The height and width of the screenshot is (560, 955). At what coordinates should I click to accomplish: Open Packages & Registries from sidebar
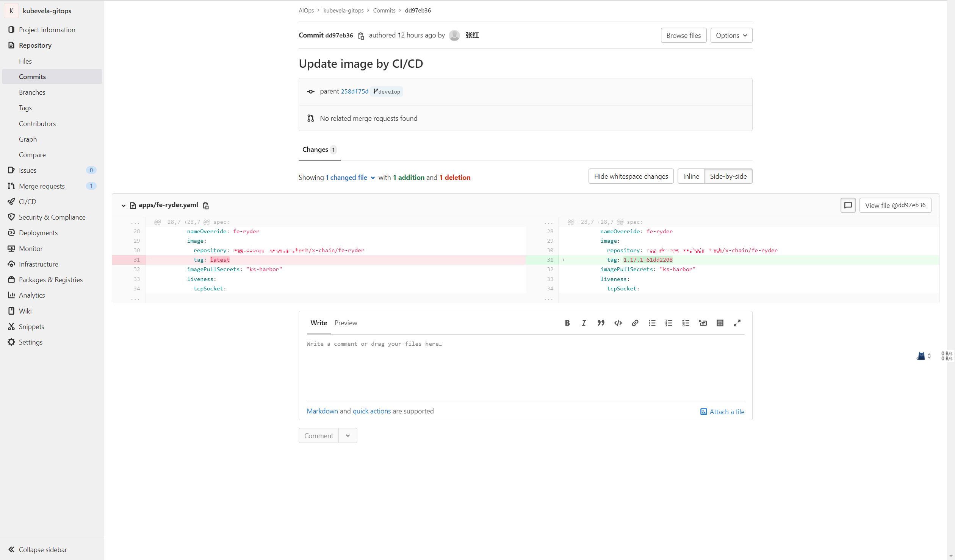[x=51, y=279]
